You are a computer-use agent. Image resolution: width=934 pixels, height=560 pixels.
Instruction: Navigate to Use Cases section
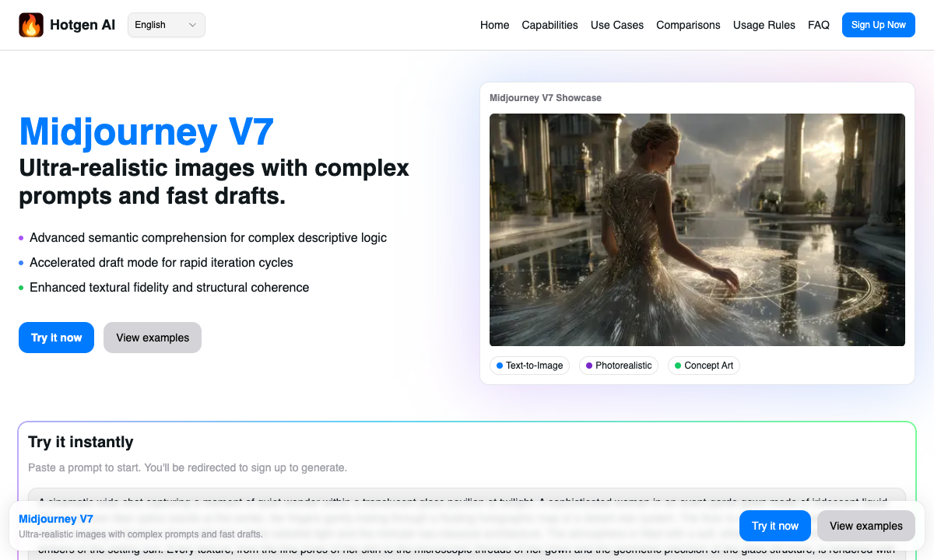pyautogui.click(x=616, y=25)
